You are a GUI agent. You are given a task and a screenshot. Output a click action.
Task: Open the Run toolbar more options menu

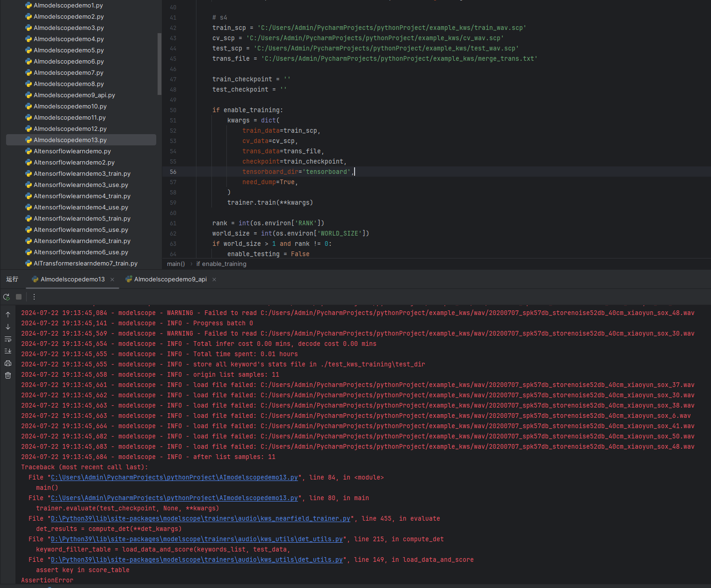coord(34,297)
